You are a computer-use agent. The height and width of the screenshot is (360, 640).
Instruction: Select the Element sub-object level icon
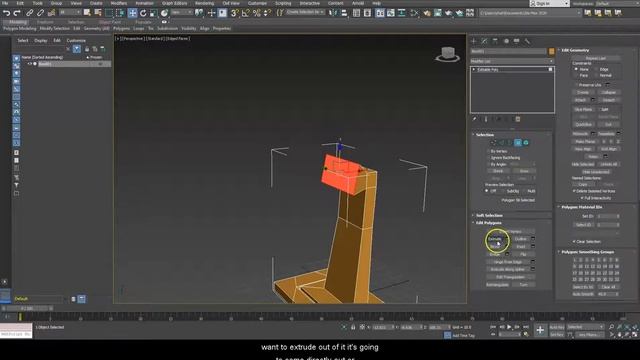pos(526,142)
